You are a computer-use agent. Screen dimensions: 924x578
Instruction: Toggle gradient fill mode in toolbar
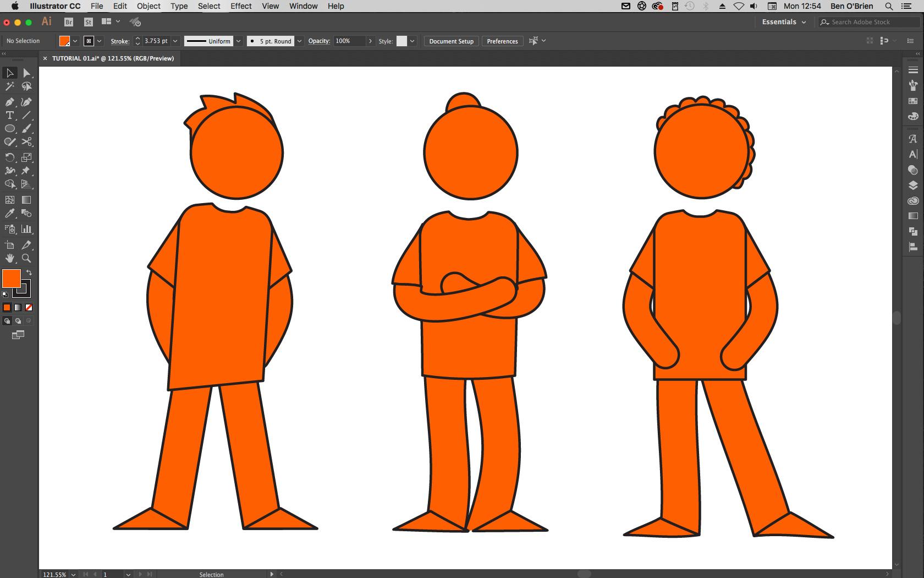coord(18,307)
